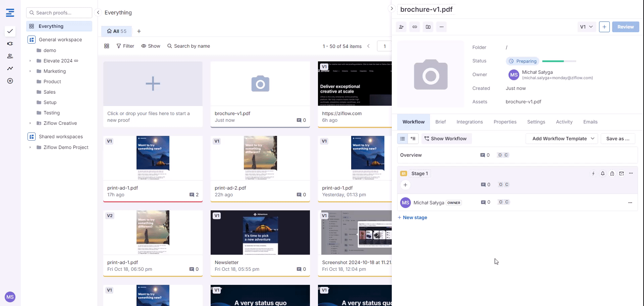644x306 pixels.
Task: Click the Search proofs input field
Action: point(59,13)
